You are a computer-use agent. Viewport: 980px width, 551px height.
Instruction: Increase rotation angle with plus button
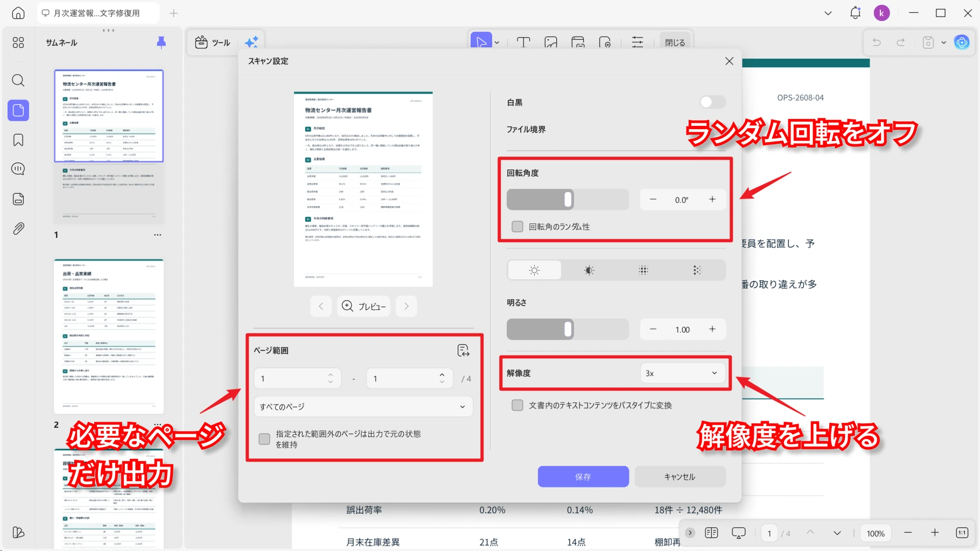(x=712, y=199)
